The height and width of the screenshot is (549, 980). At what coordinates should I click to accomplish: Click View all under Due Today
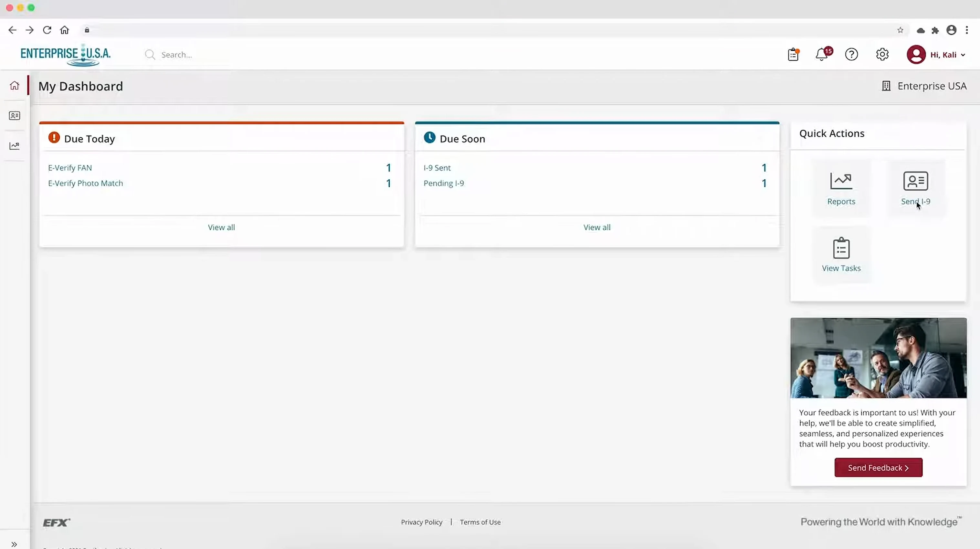coord(221,227)
